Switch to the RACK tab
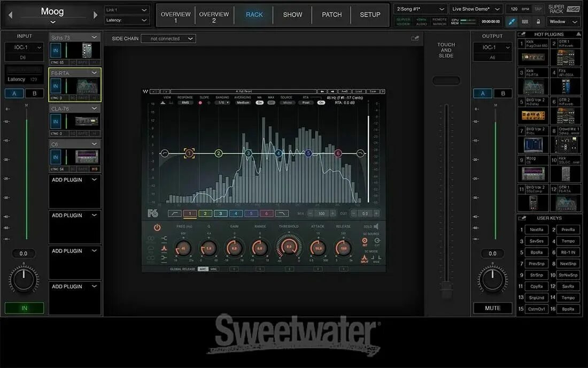Viewport: 588px width, 368px height. 254,14
